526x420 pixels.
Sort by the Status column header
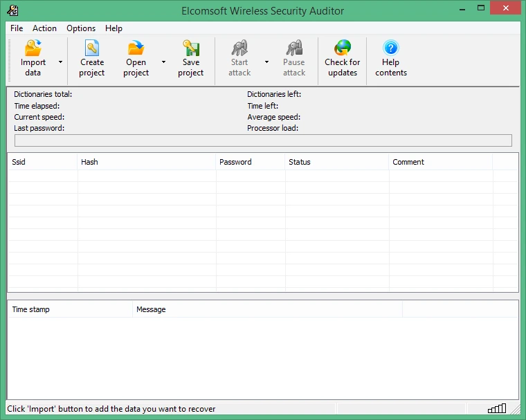coord(337,162)
